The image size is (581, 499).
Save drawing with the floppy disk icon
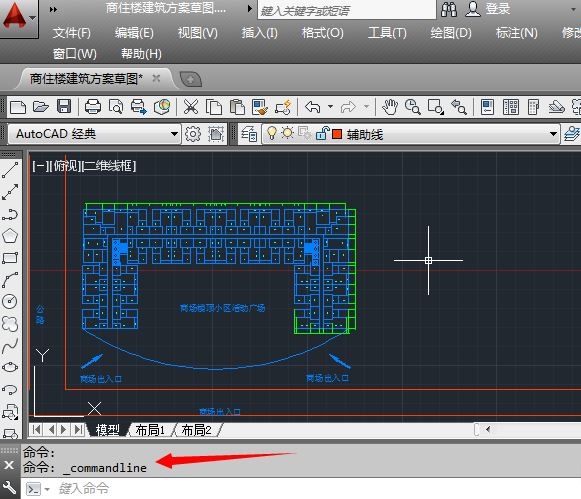point(64,107)
